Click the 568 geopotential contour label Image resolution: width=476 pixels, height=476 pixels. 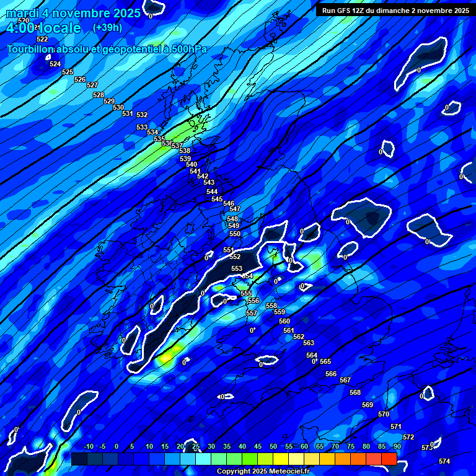click(x=355, y=392)
